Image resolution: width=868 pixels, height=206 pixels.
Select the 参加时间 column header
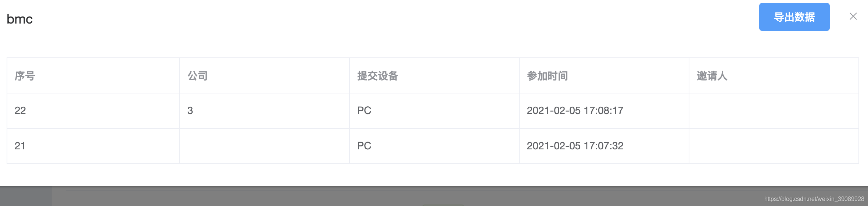(x=548, y=76)
